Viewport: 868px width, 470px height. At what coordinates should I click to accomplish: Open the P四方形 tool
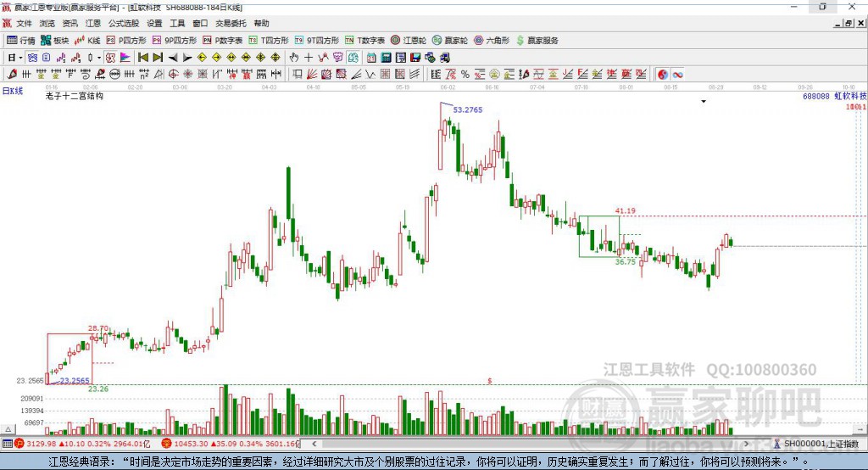pos(126,41)
